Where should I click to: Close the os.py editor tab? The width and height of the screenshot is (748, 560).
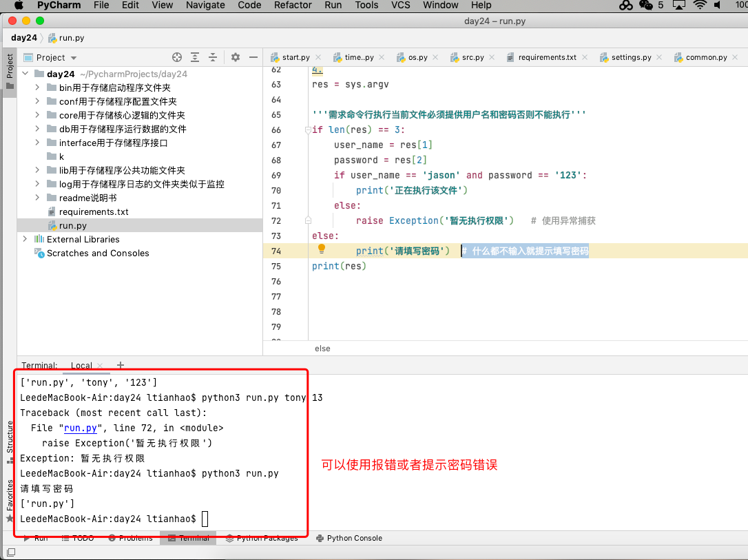click(435, 57)
